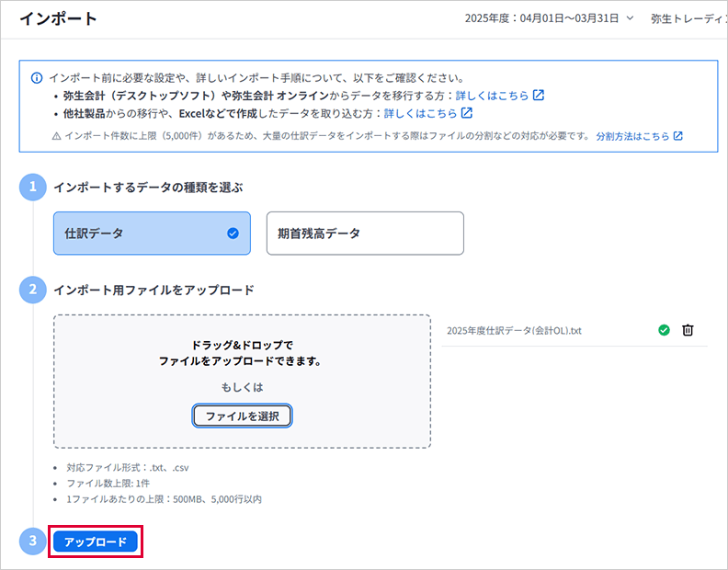
Task: Open the 分割方法はこちら link
Action: click(x=632, y=136)
